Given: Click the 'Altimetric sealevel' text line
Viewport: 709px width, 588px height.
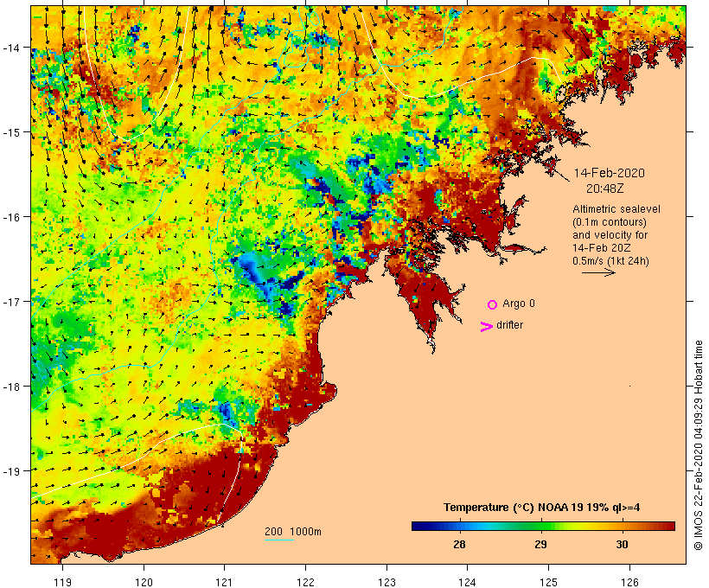Looking at the screenshot, I should coord(616,209).
